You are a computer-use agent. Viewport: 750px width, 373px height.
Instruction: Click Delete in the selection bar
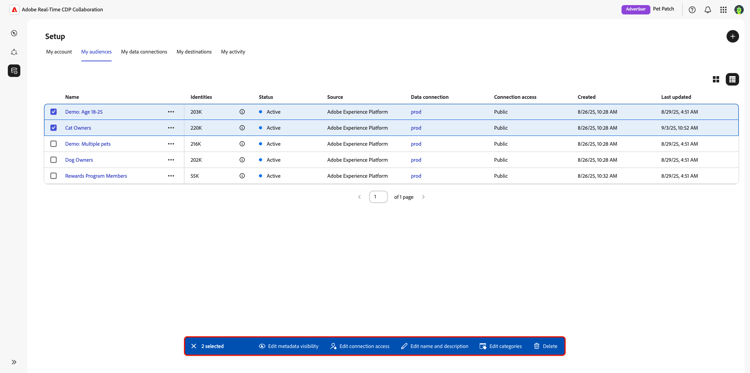pyautogui.click(x=545, y=346)
